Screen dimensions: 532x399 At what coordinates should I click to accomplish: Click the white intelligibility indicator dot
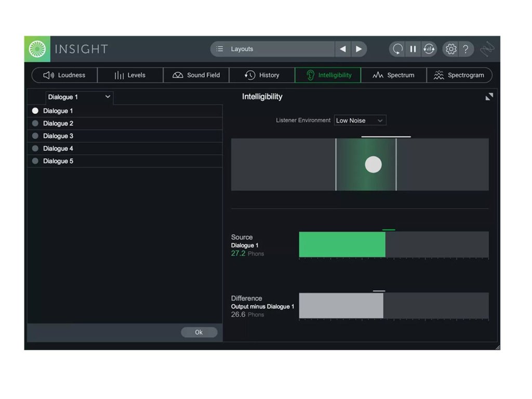coord(373,165)
